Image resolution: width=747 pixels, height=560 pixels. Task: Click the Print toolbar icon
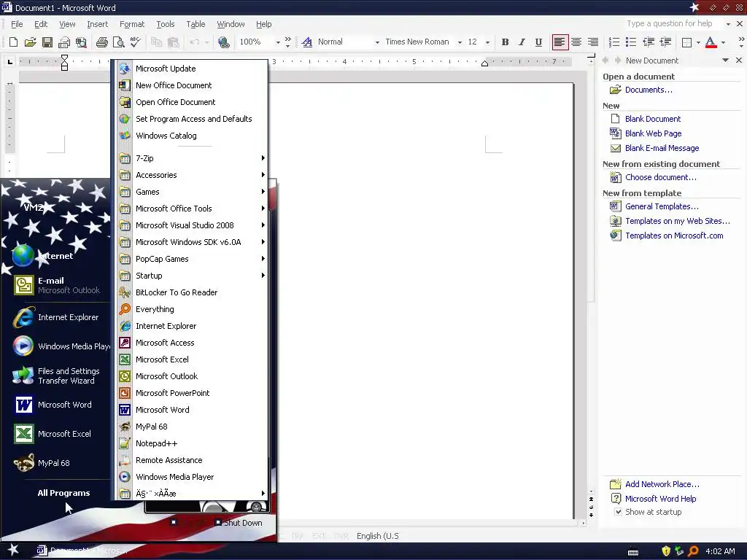click(101, 42)
